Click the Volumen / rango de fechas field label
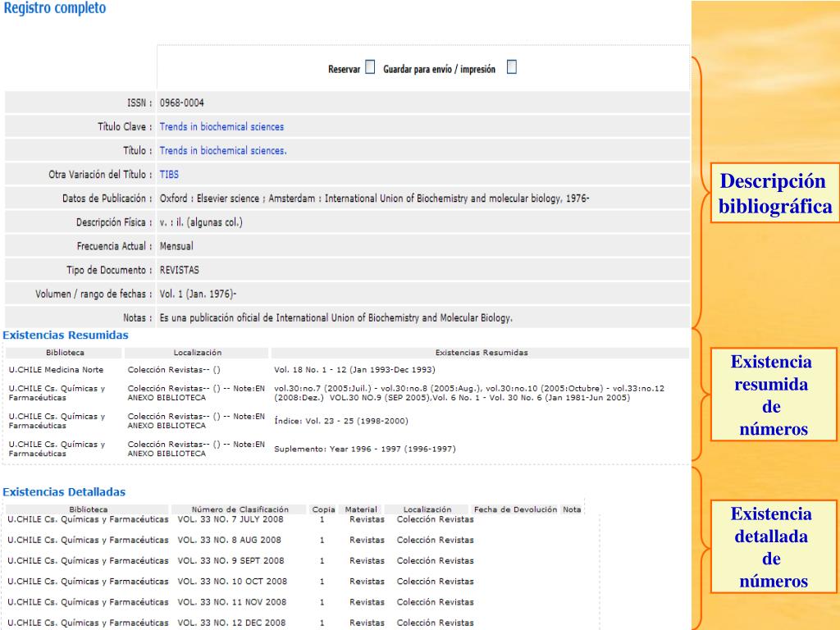The height and width of the screenshot is (630, 840). pos(94,294)
